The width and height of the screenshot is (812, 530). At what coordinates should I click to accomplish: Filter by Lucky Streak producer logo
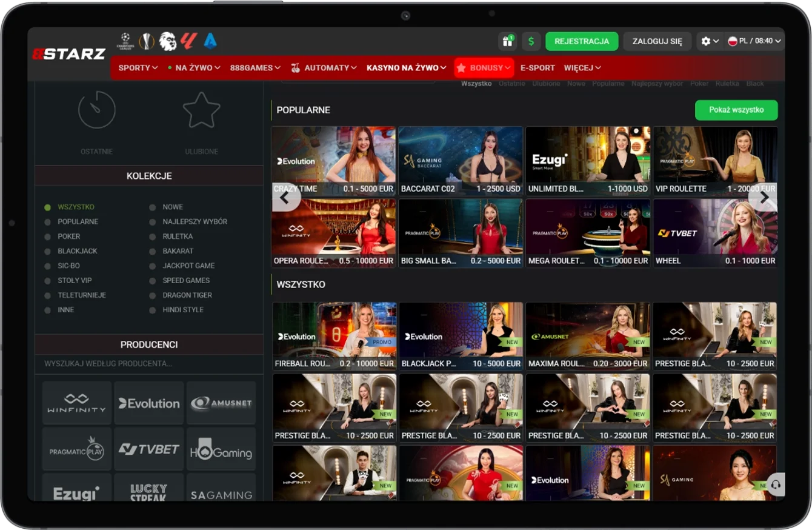click(x=149, y=488)
